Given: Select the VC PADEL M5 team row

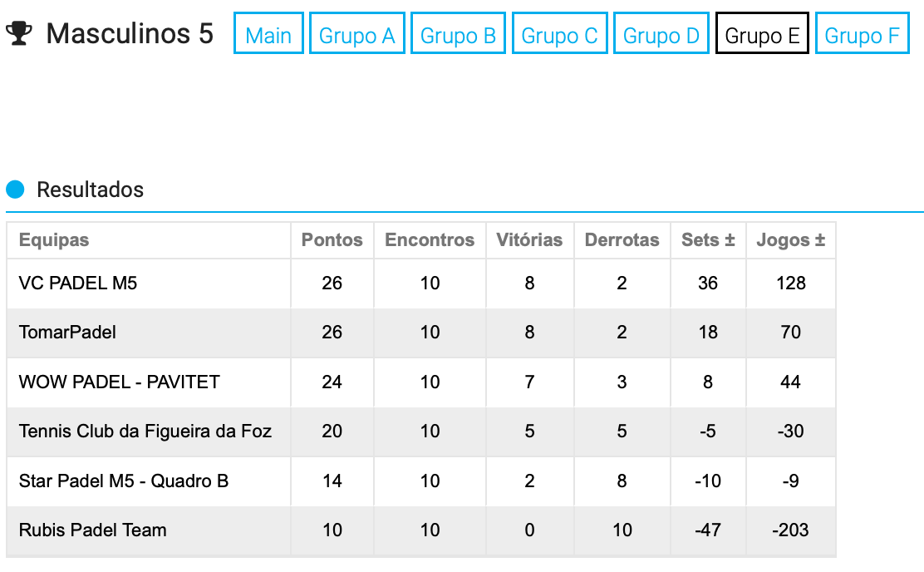Looking at the screenshot, I should pyautogui.click(x=421, y=283).
